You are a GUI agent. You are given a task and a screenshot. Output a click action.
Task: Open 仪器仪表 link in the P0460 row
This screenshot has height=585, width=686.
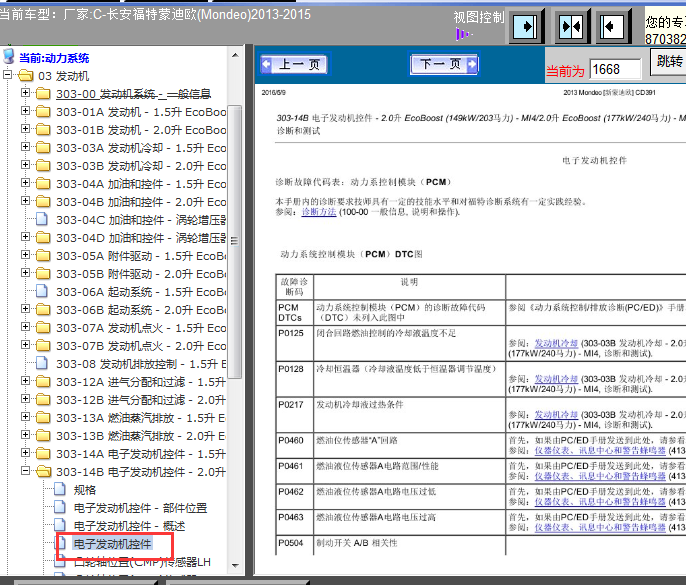coord(600,450)
